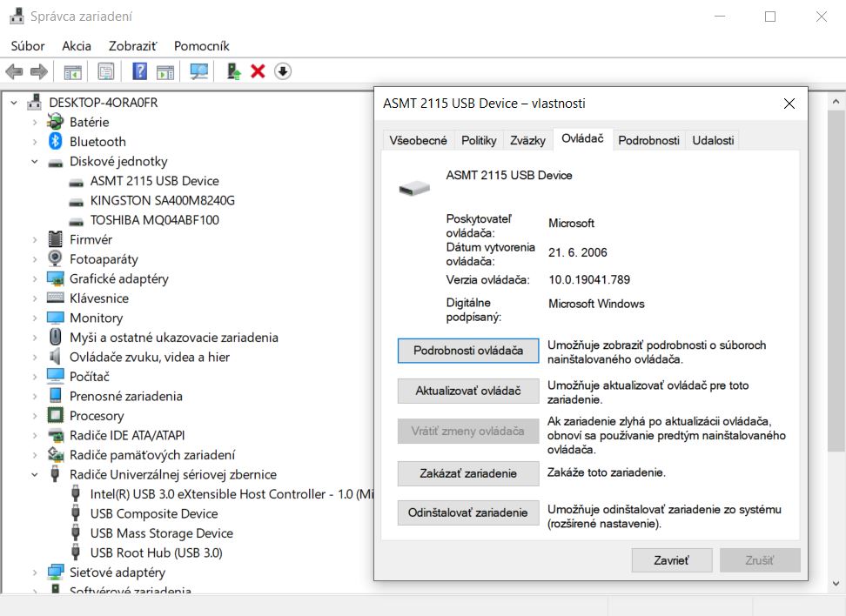The image size is (846, 616).
Task: Open the Akcia menu
Action: [x=77, y=46]
